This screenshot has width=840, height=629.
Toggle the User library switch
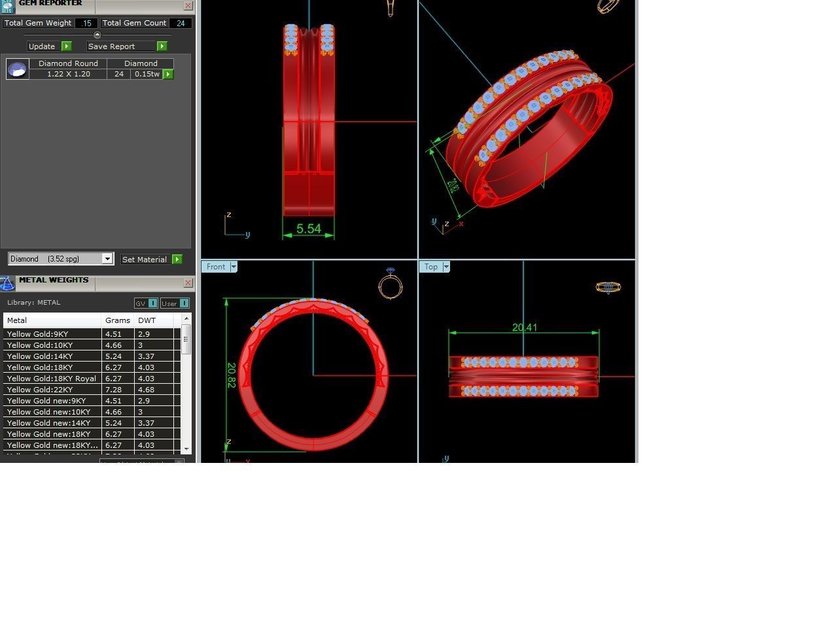[x=175, y=303]
